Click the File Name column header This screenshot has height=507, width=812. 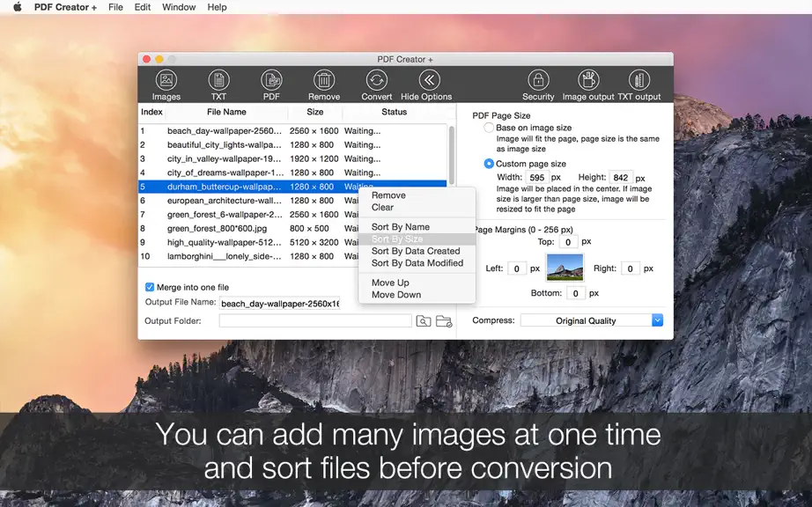pyautogui.click(x=226, y=112)
